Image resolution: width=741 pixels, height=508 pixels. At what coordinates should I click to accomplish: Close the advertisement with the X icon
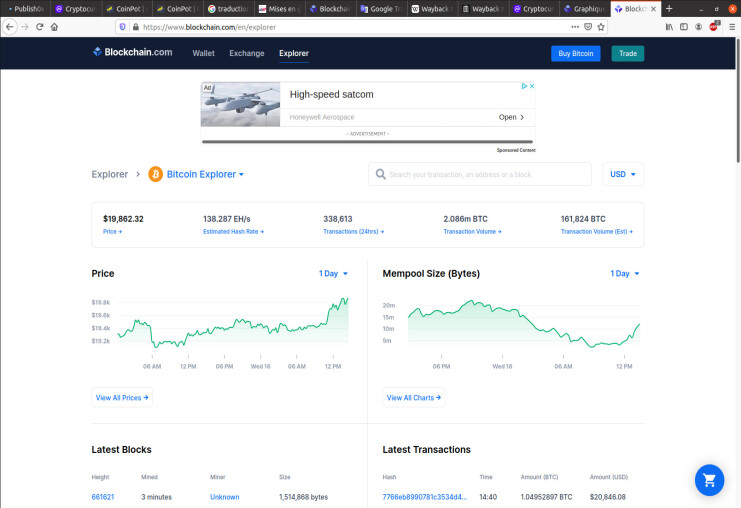[532, 86]
